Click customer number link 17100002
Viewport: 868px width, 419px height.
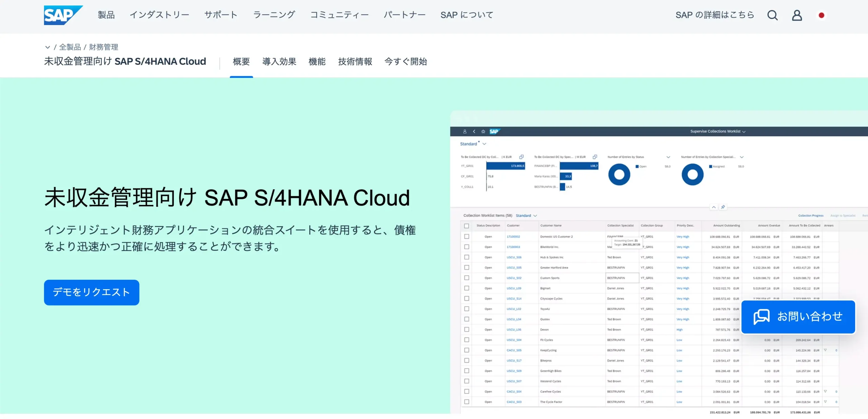pos(513,236)
